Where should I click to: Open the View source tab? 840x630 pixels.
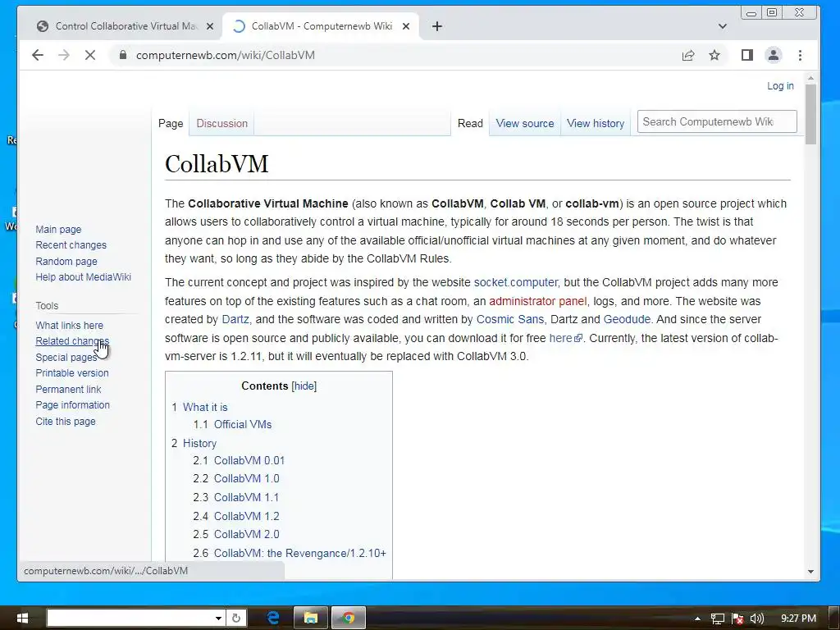pyautogui.click(x=524, y=123)
